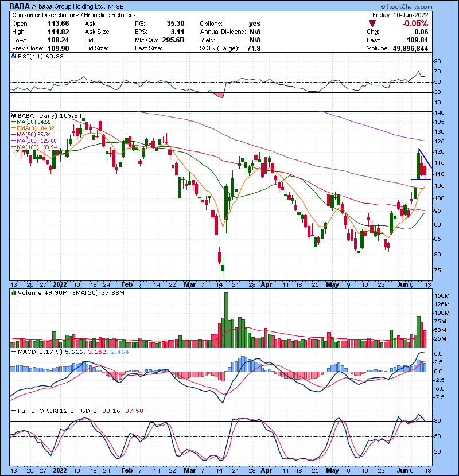
Task: Click the EPS value 3.11
Action: pos(178,32)
